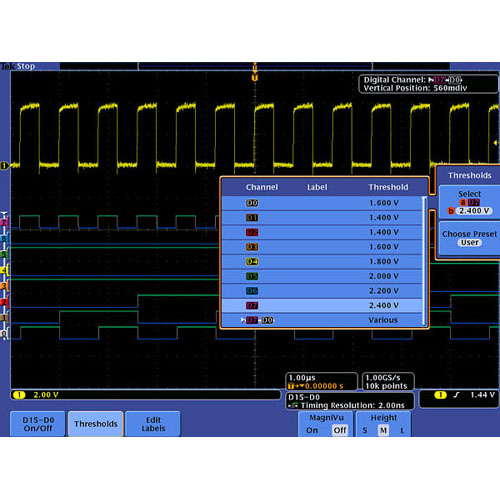
Task: Click the Threshold column header
Action: [388, 187]
